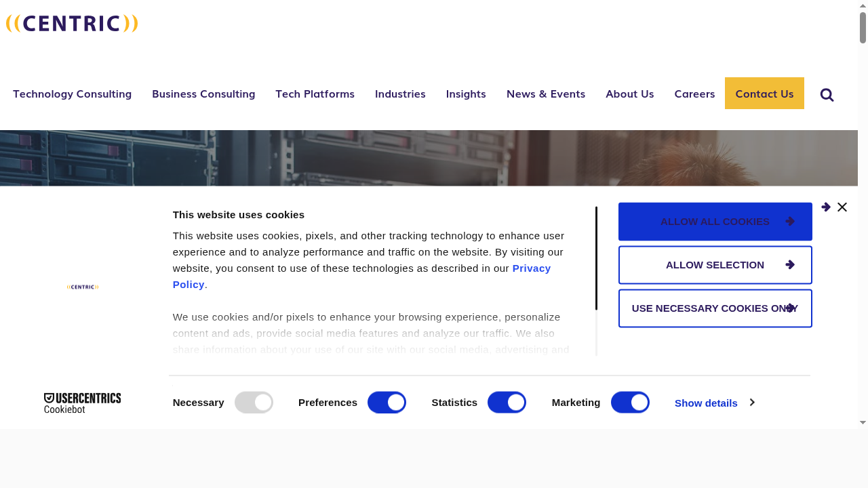Open the Tech Platforms menu
The image size is (868, 488).
315,94
